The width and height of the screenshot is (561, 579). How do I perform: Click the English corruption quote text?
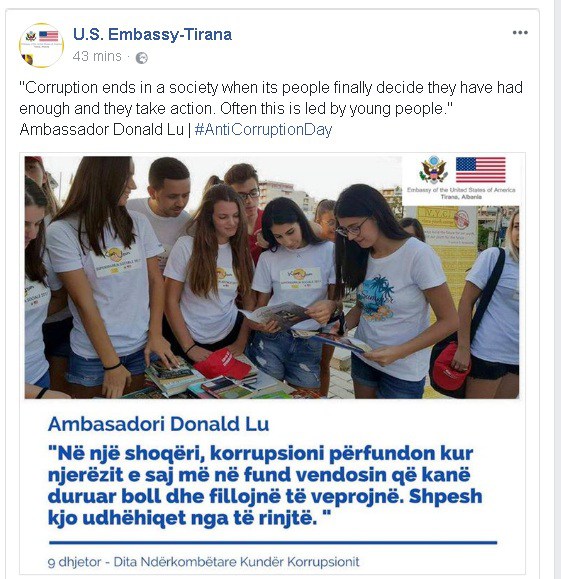(271, 98)
